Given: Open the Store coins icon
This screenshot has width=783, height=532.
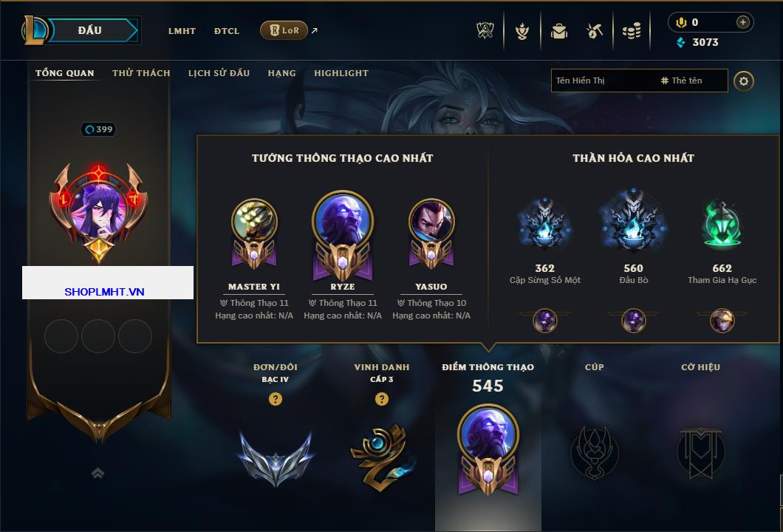Looking at the screenshot, I should [632, 32].
